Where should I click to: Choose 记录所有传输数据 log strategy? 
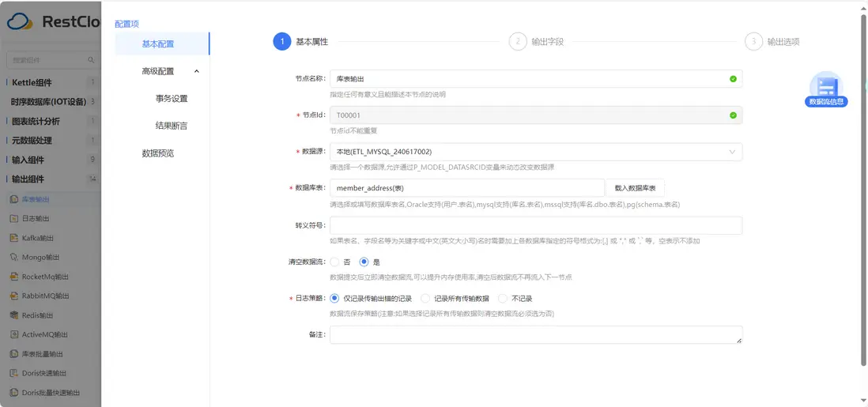pos(425,299)
